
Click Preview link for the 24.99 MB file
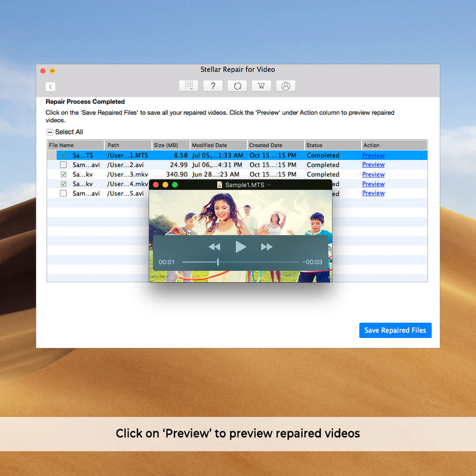pyautogui.click(x=373, y=165)
